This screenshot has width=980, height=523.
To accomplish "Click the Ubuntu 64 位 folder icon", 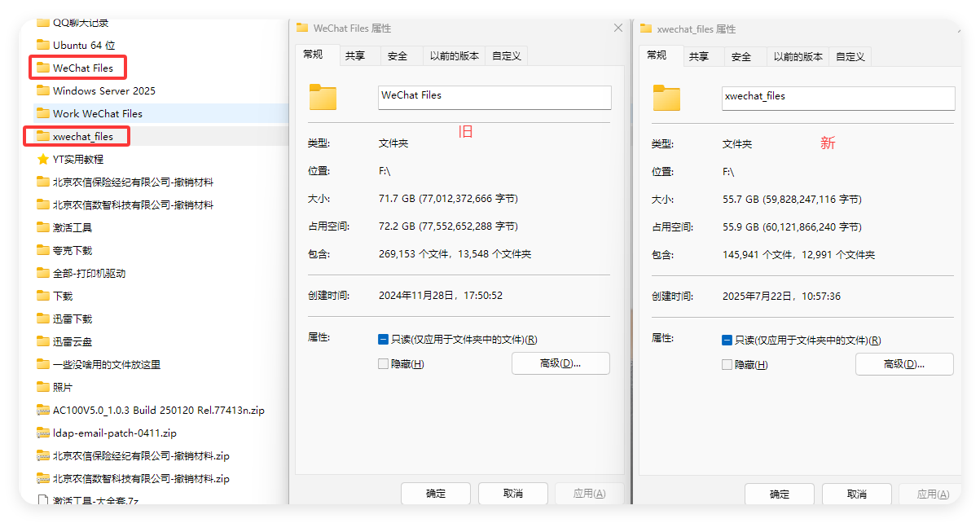I will (x=43, y=45).
